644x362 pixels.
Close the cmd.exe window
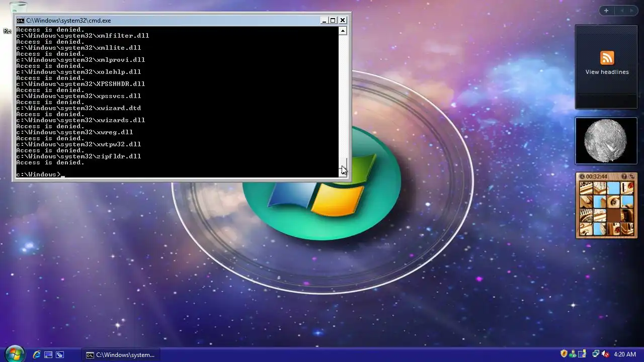point(343,21)
